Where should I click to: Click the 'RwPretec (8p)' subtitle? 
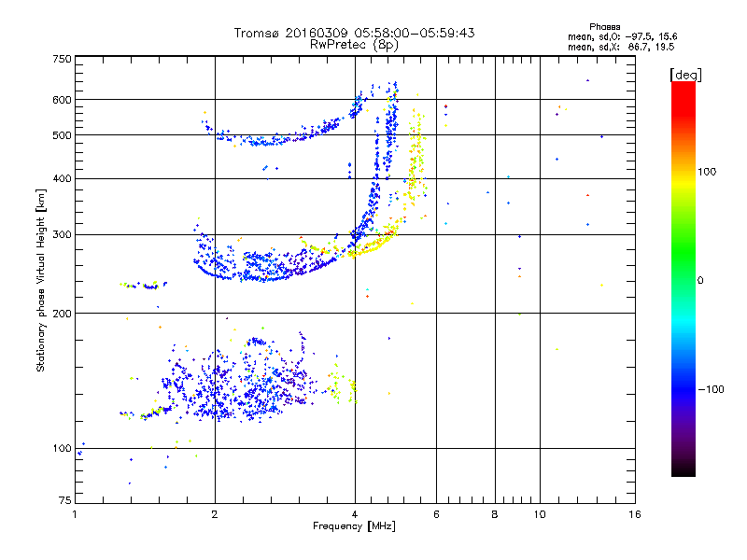coord(355,45)
